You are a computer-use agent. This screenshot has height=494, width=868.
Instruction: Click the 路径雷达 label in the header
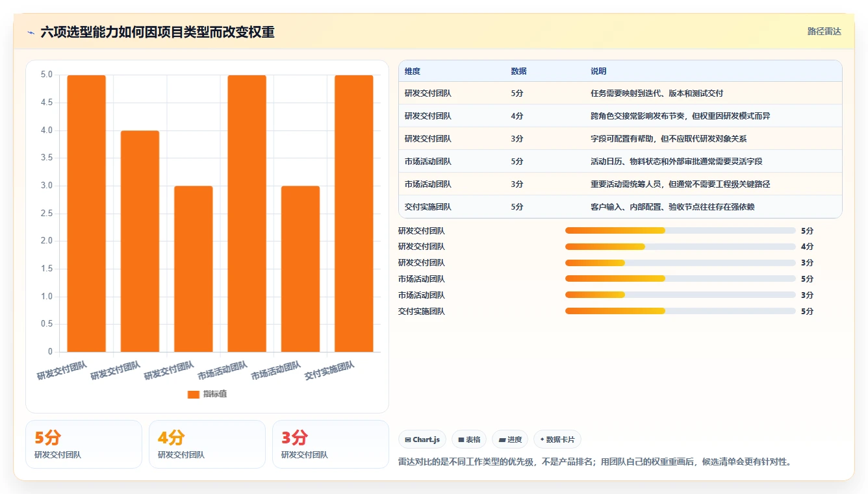824,31
